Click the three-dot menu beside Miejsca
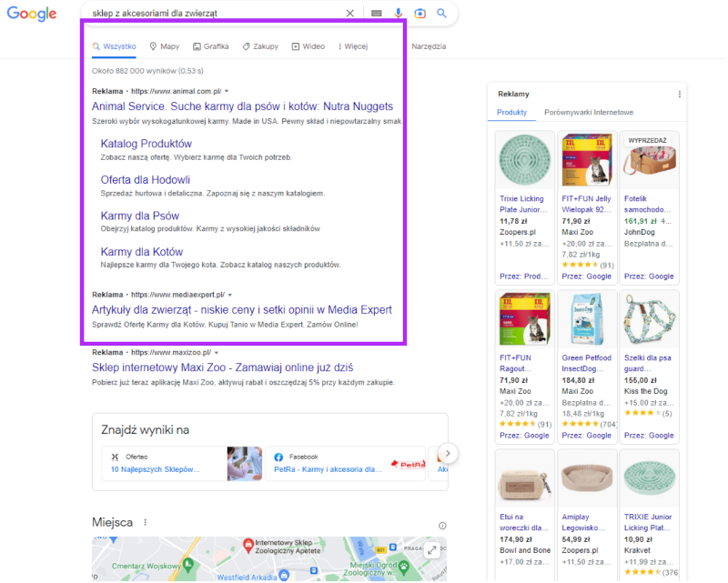The height and width of the screenshot is (583, 728). (146, 522)
